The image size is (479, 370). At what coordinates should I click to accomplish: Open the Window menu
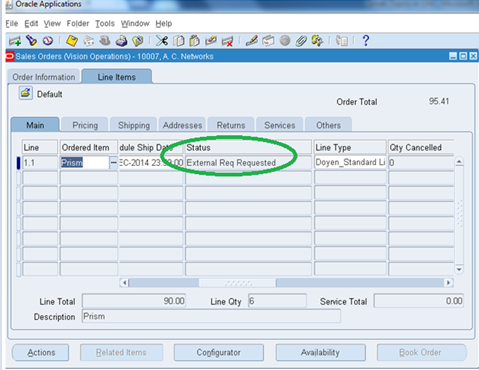pos(135,24)
